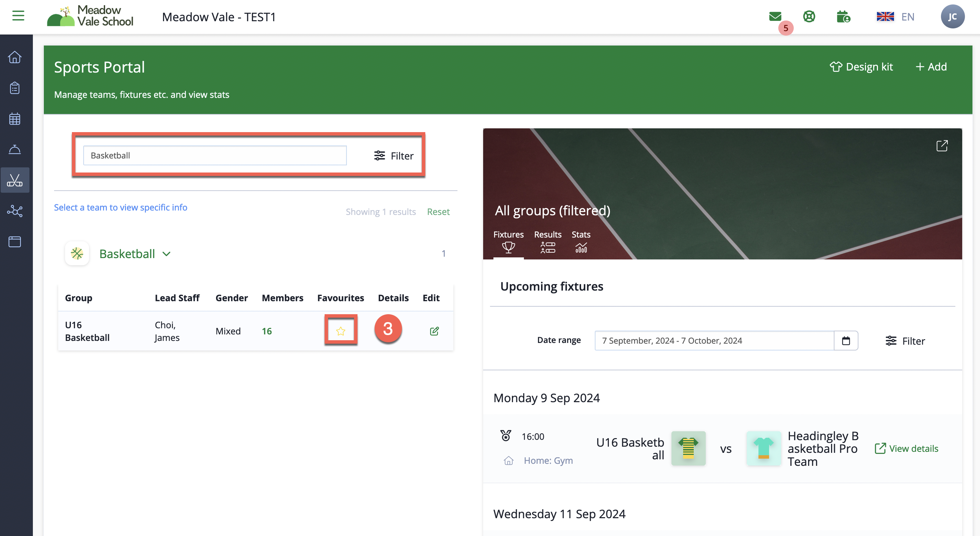980x536 pixels.
Task: Click the Headingley Basketball Pro Team name
Action: pos(823,449)
